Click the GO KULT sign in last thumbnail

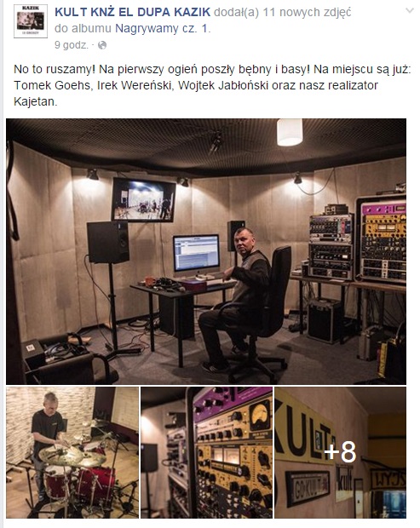click(x=308, y=488)
